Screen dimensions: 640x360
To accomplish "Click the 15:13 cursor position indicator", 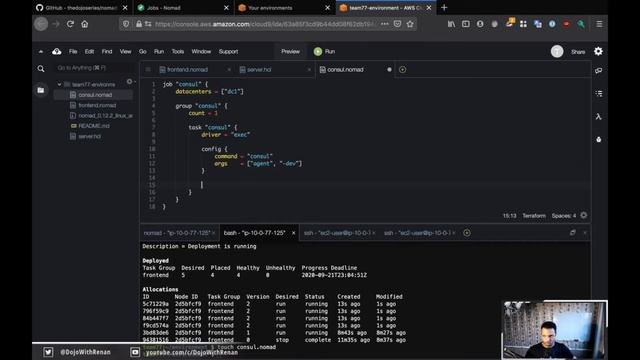I will tap(509, 216).
